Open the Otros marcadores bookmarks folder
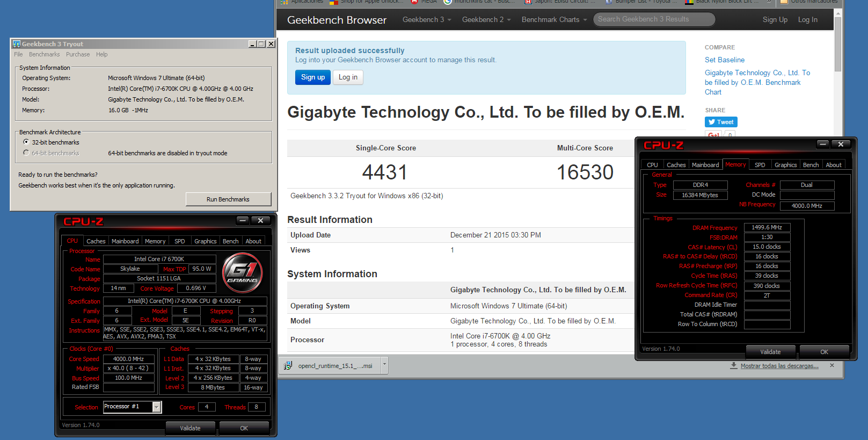The width and height of the screenshot is (868, 440). (809, 2)
